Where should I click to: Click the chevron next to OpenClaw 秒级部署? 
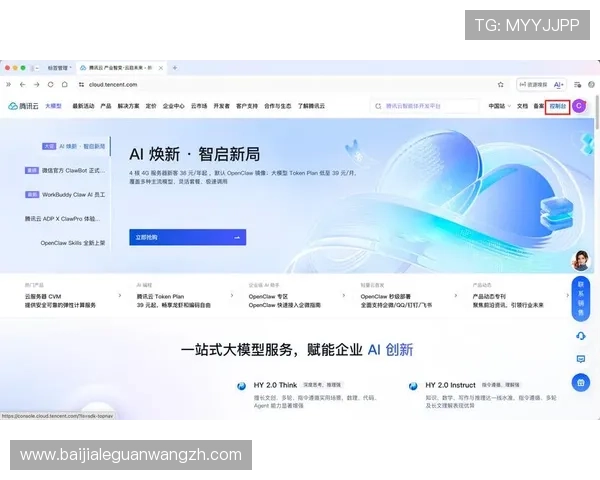tap(455, 296)
